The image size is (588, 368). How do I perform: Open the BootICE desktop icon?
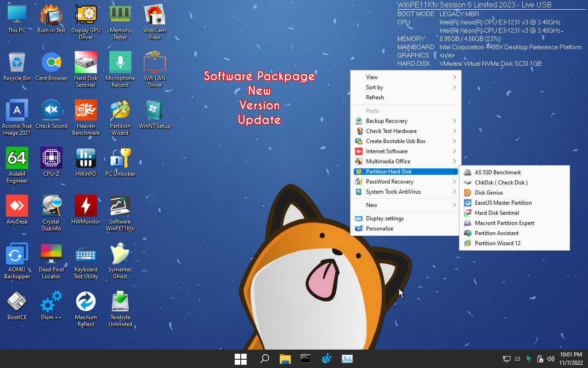pos(17,302)
